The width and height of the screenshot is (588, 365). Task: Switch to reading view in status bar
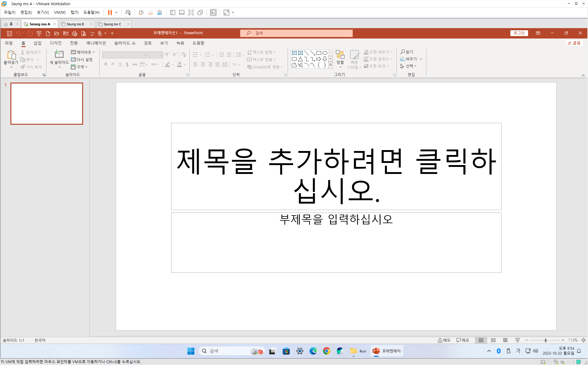[505, 340]
